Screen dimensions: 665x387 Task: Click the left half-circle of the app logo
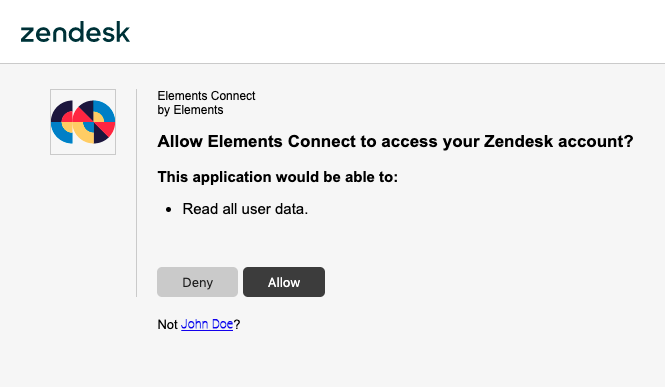pos(62,122)
